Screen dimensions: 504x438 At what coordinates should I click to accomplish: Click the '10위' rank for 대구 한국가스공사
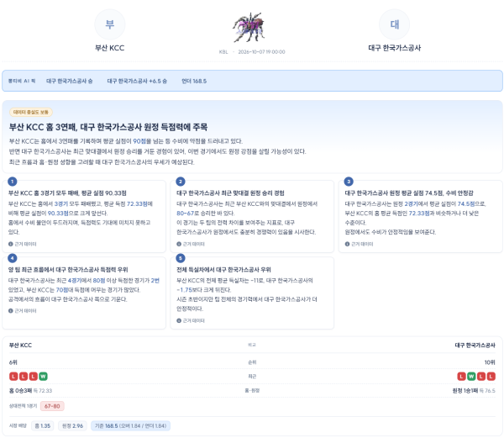[x=490, y=362]
